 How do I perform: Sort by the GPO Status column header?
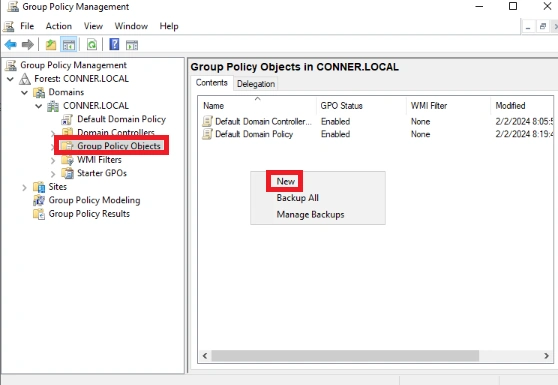361,106
